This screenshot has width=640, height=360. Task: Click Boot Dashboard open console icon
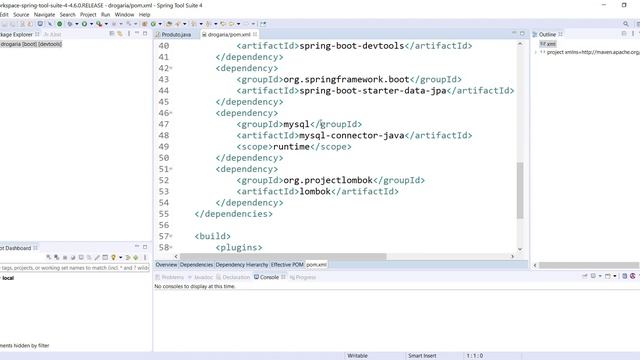pos(81,258)
